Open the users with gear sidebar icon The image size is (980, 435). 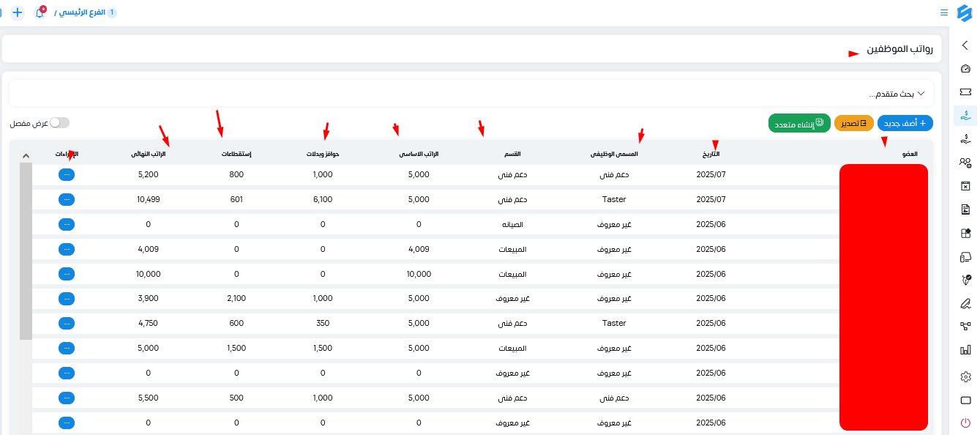pyautogui.click(x=965, y=163)
